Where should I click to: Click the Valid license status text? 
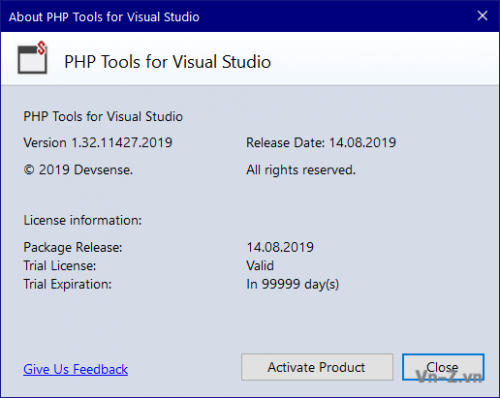(x=260, y=266)
